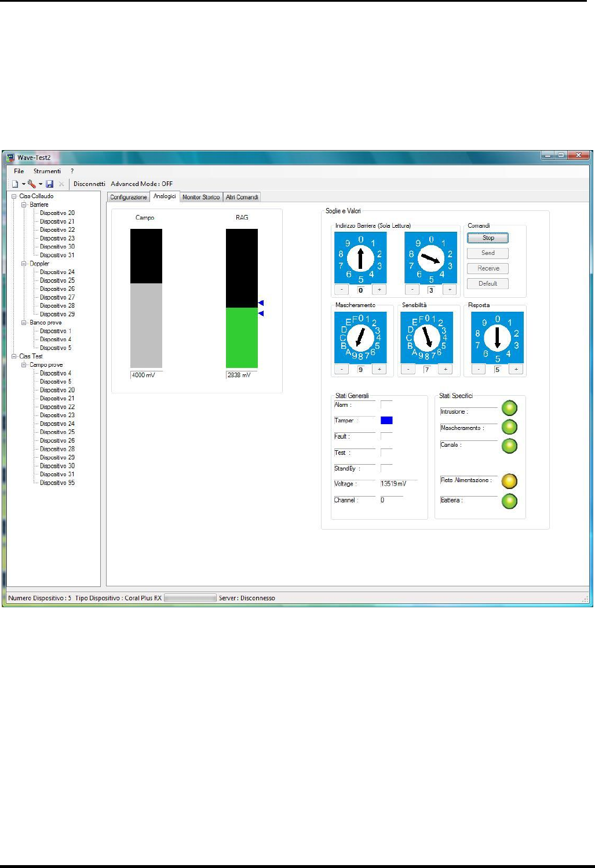Open the ? help menu
The image size is (595, 868).
(x=72, y=172)
